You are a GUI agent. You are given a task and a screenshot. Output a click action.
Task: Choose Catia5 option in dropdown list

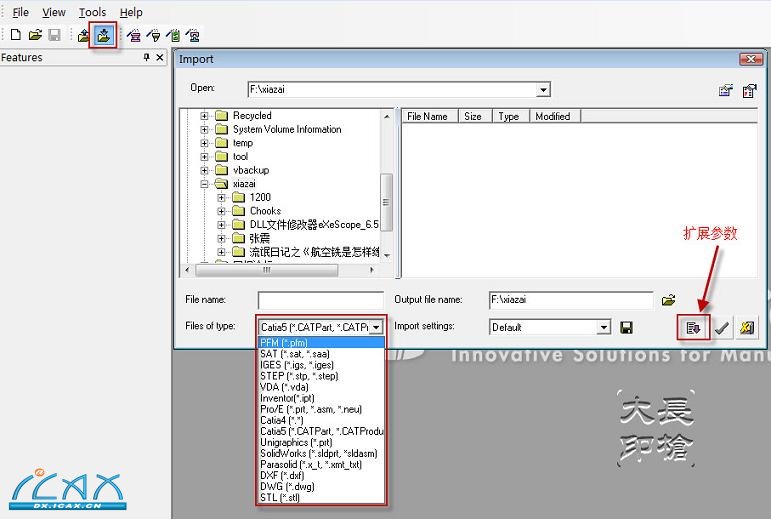click(x=321, y=431)
